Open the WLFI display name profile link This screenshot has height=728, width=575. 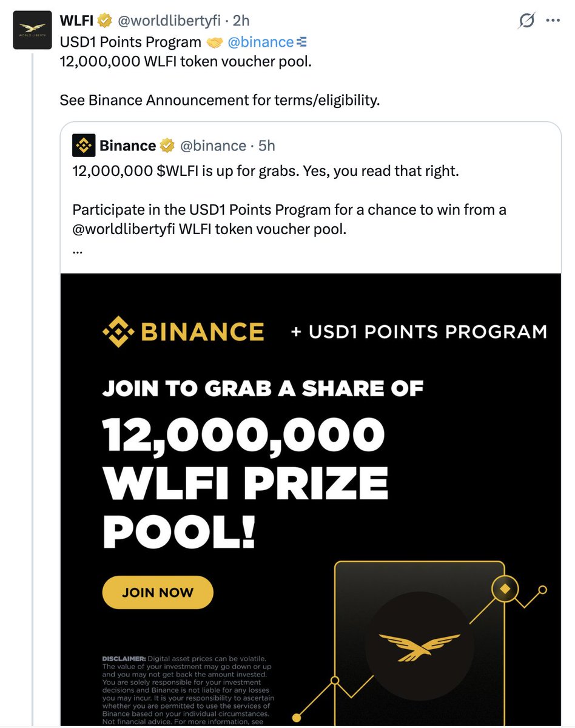tap(76, 21)
